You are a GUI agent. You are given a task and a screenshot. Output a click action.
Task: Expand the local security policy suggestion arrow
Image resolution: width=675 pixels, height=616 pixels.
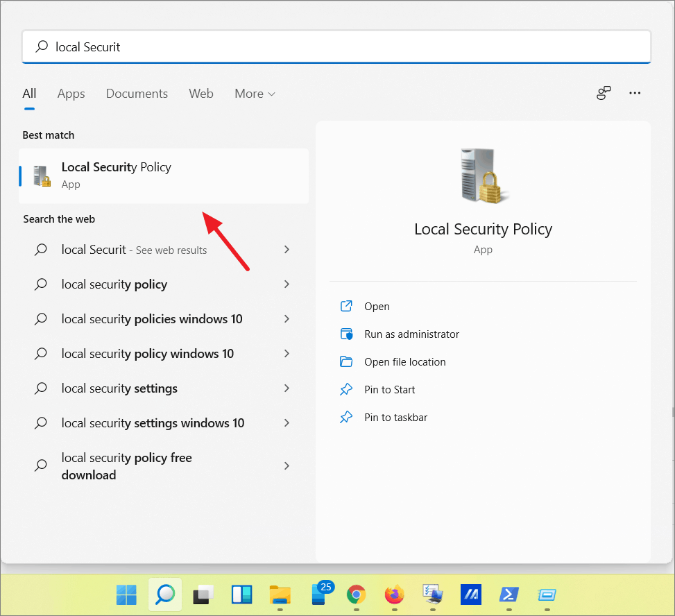coord(287,284)
